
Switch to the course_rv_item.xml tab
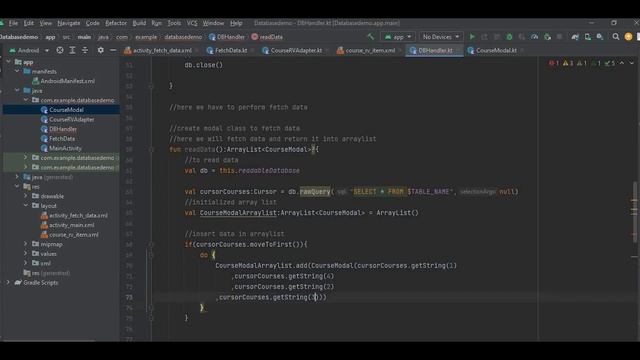coord(369,51)
